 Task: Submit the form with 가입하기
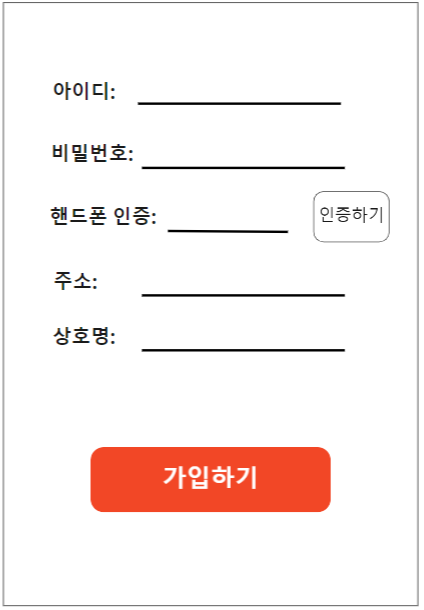210,479
